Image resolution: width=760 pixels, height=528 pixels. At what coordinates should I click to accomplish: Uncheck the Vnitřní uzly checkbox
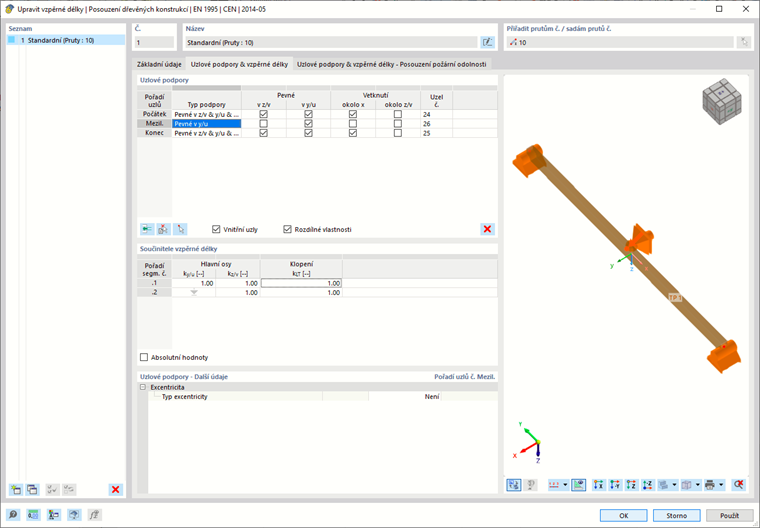tap(216, 229)
